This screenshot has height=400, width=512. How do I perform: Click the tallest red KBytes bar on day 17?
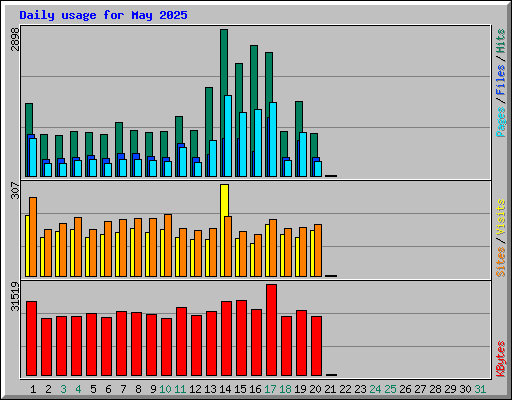271,330
